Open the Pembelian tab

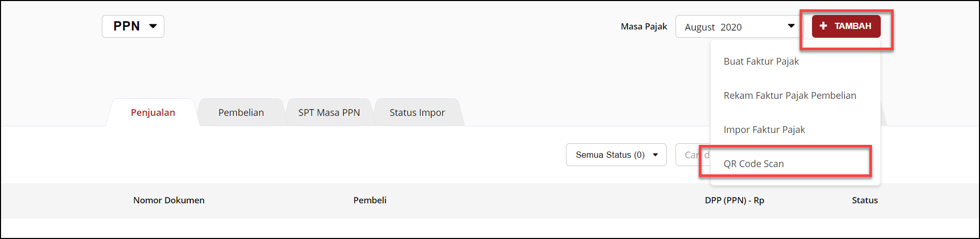pyautogui.click(x=241, y=113)
